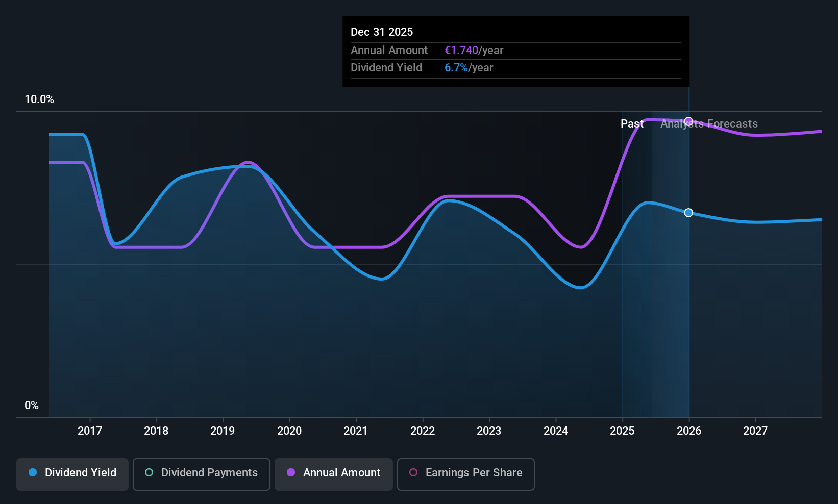Enable the Dividend Payments series
Screen dimensions: 838x504
pyautogui.click(x=202, y=474)
